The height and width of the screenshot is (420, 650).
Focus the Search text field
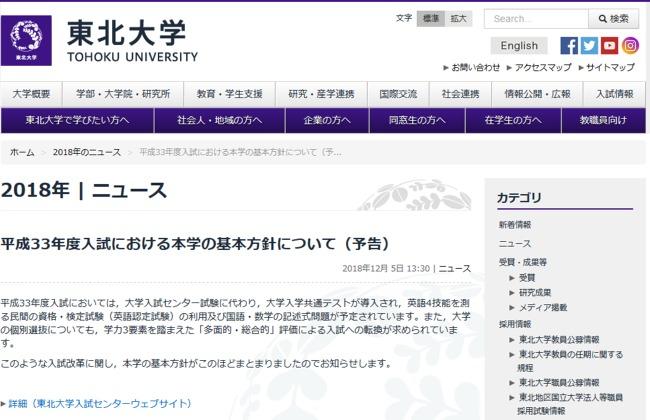[536, 19]
